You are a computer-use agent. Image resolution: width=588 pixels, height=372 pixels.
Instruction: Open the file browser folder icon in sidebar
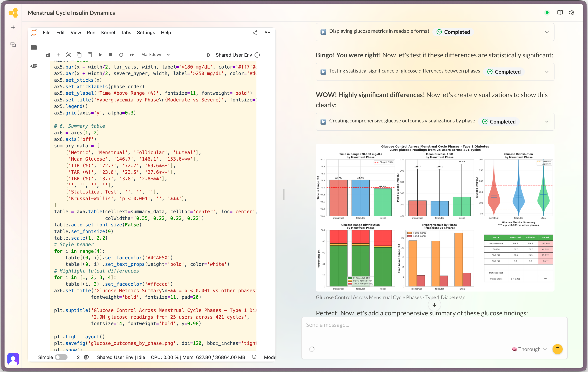(x=34, y=47)
